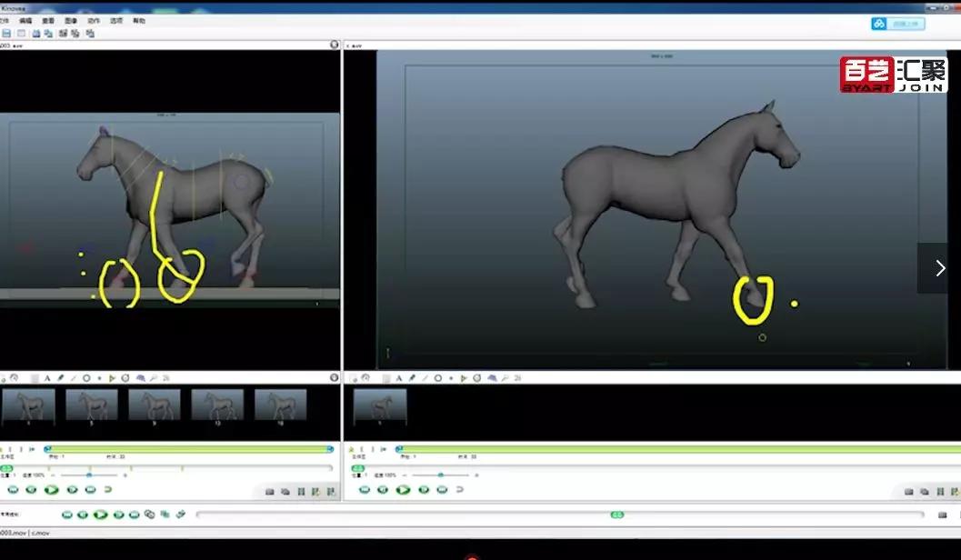This screenshot has width=961, height=560.
Task: Go to next item with right chevron
Action: (939, 268)
